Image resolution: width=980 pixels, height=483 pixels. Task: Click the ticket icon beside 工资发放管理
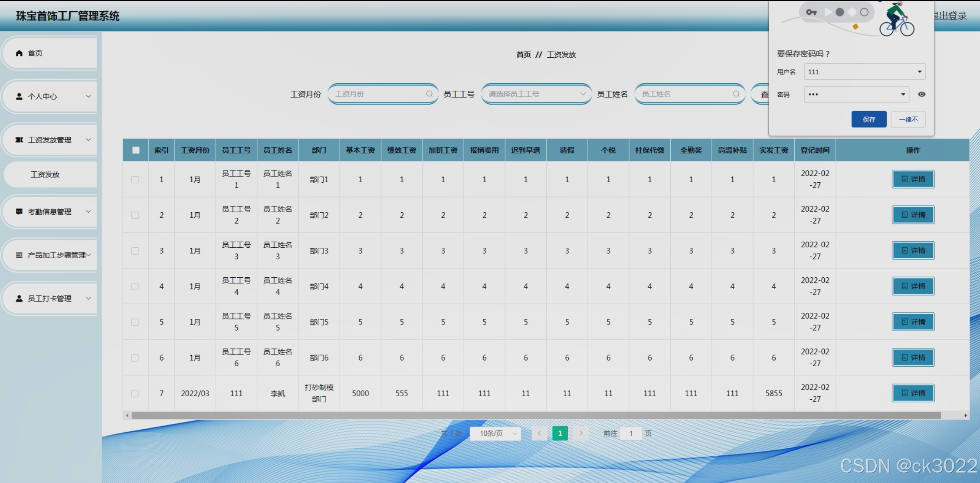click(x=19, y=140)
